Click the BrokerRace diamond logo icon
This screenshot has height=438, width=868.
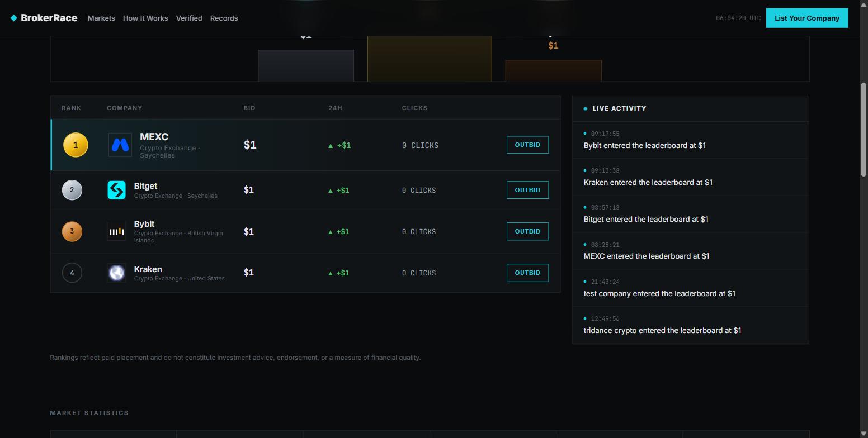14,18
